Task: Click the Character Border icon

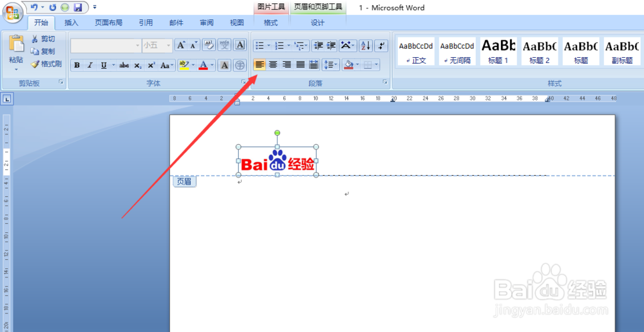Action: pos(240,45)
